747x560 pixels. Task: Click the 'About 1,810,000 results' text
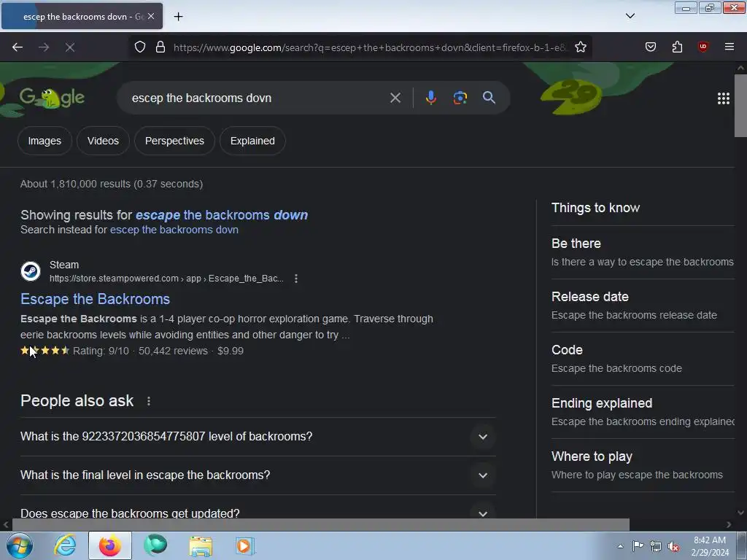point(112,184)
